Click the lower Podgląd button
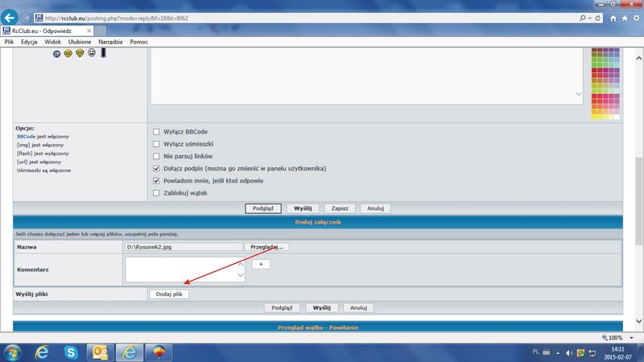 click(282, 308)
